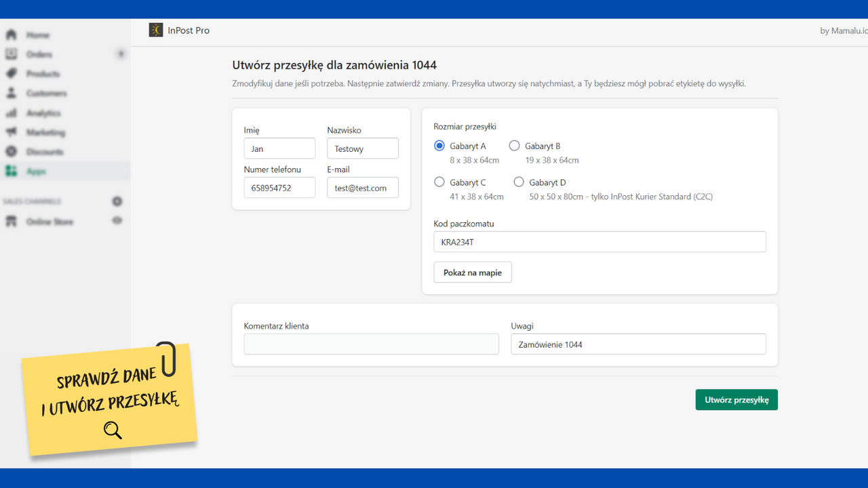The height and width of the screenshot is (488, 868).
Task: Select Gabaryt A parcel size
Action: (439, 146)
